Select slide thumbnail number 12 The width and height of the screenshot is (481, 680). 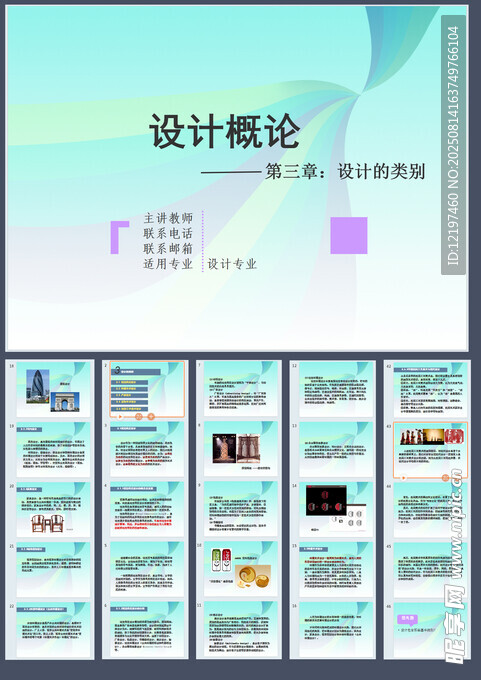pyautogui.click(x=336, y=389)
